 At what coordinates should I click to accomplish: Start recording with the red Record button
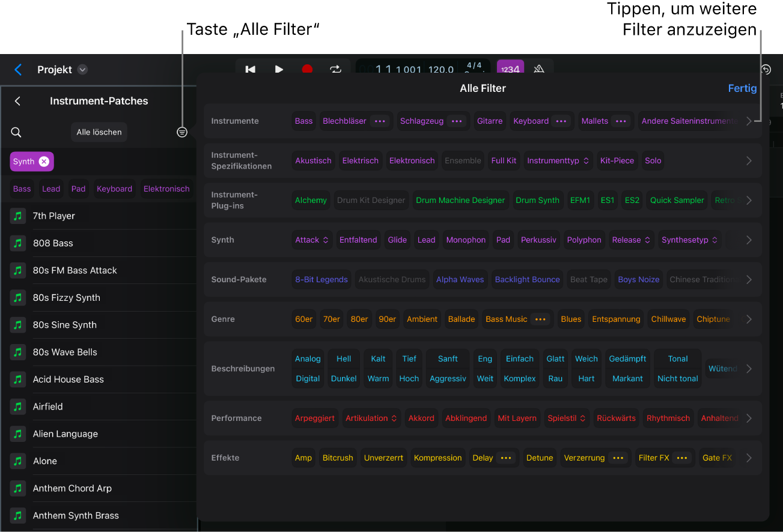(307, 70)
